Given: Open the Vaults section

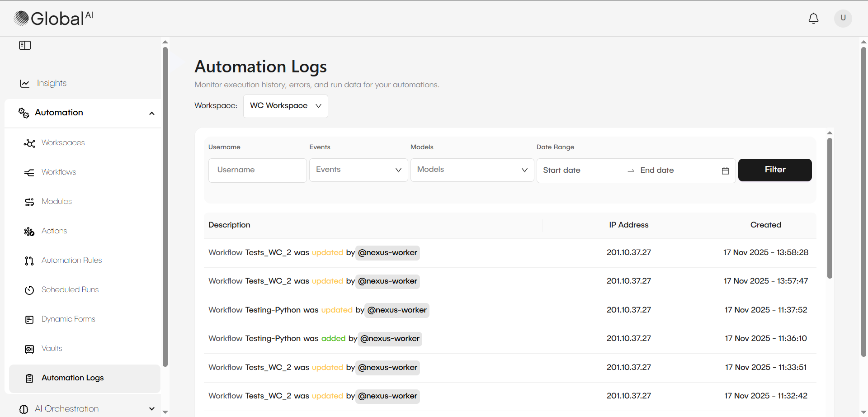Looking at the screenshot, I should pos(29,348).
